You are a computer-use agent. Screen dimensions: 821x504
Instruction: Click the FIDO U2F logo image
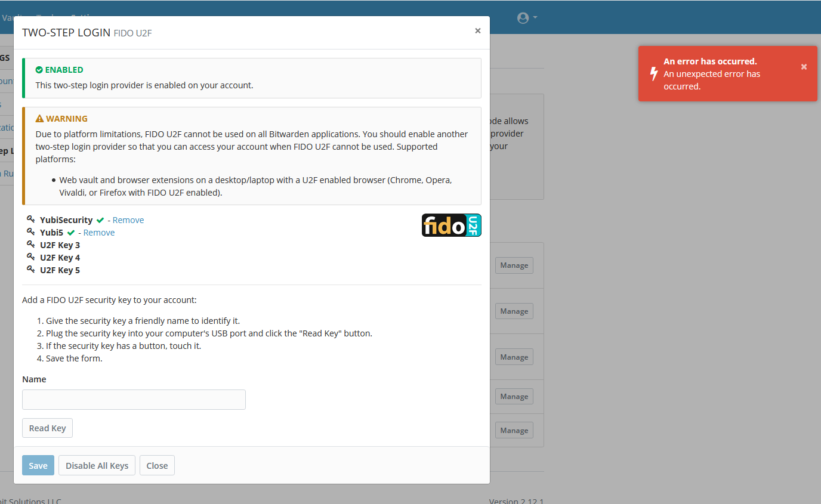(x=452, y=225)
